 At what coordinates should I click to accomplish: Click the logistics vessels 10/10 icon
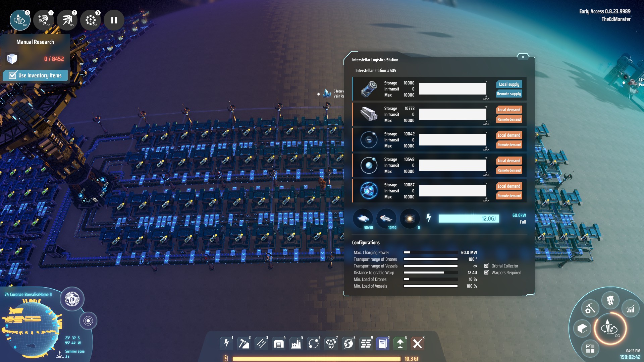[386, 219]
